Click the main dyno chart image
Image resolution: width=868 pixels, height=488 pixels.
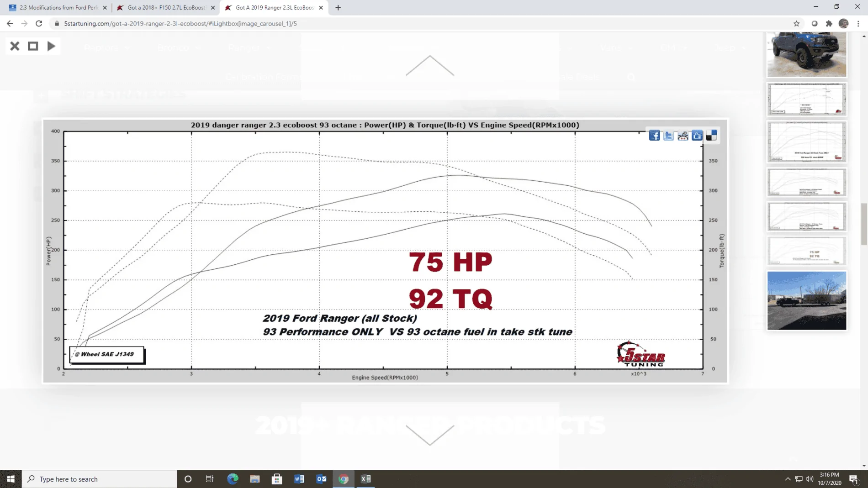tap(385, 251)
